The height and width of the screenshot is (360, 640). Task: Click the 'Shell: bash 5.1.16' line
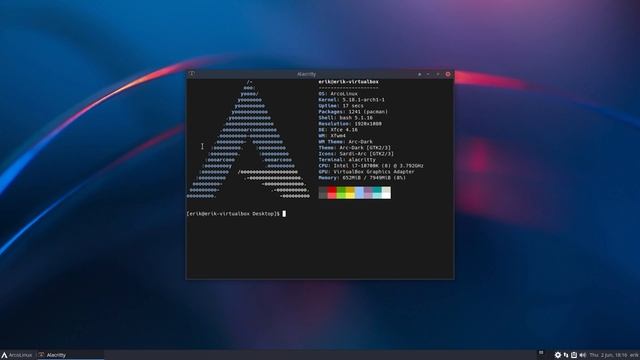click(345, 118)
